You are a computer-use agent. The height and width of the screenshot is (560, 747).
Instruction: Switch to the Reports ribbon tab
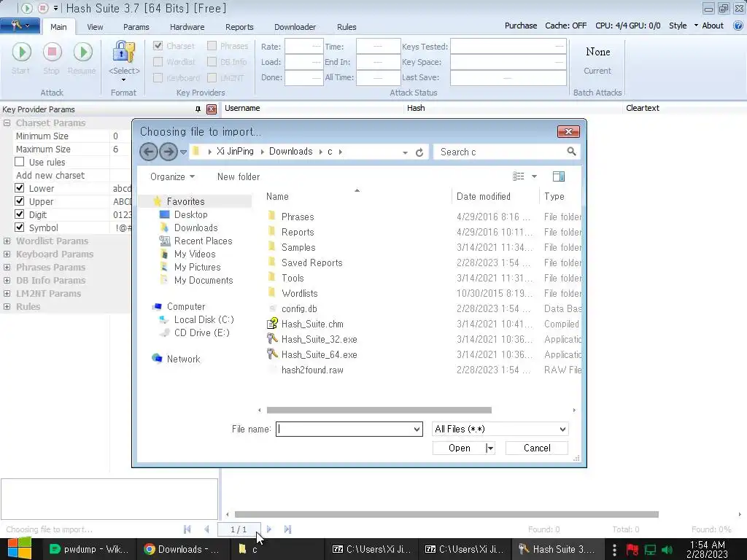(x=239, y=27)
